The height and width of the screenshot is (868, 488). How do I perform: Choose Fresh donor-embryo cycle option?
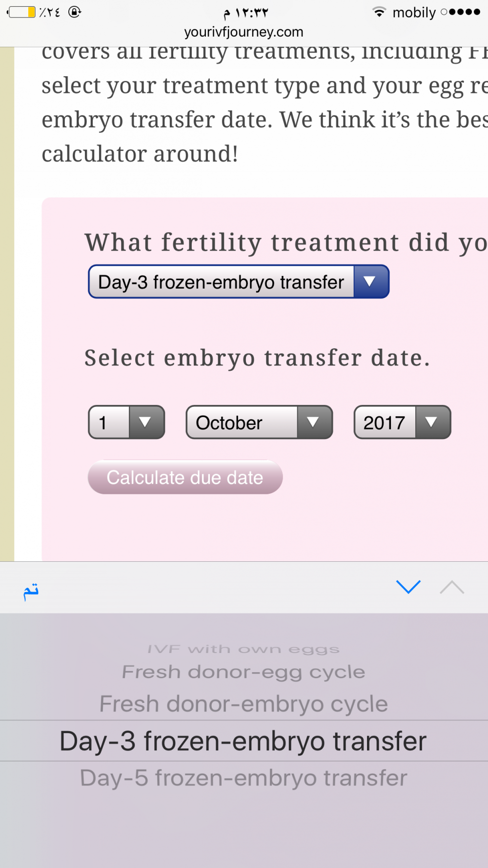pos(244,704)
